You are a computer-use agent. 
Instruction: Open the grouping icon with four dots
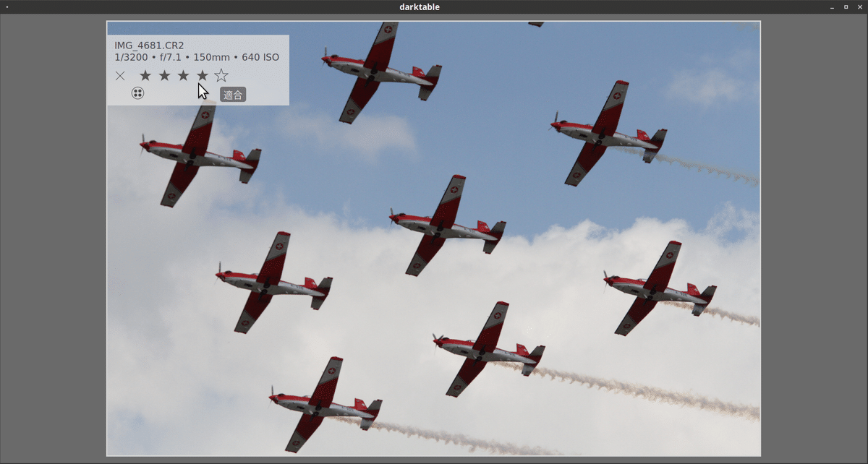tap(137, 93)
